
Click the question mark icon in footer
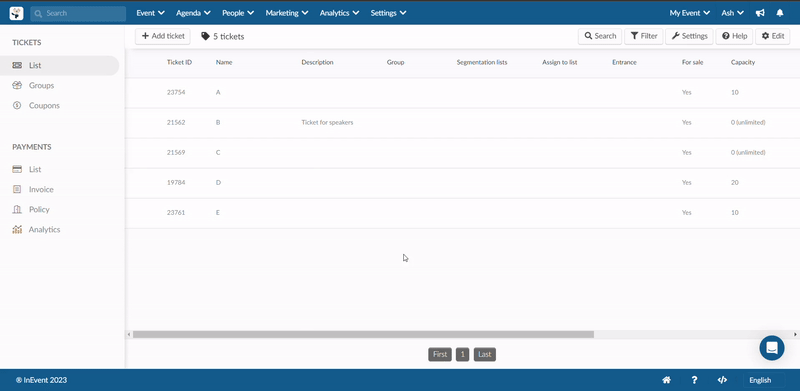694,380
